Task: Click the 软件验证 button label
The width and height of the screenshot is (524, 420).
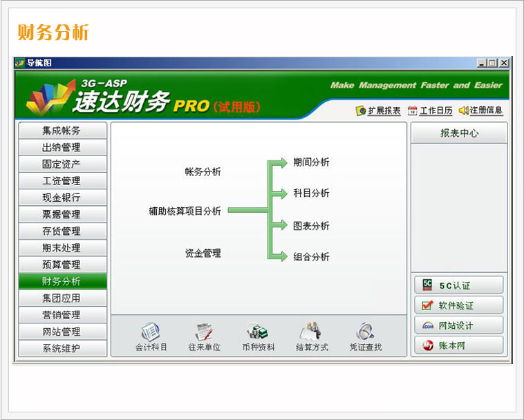Action: point(456,305)
